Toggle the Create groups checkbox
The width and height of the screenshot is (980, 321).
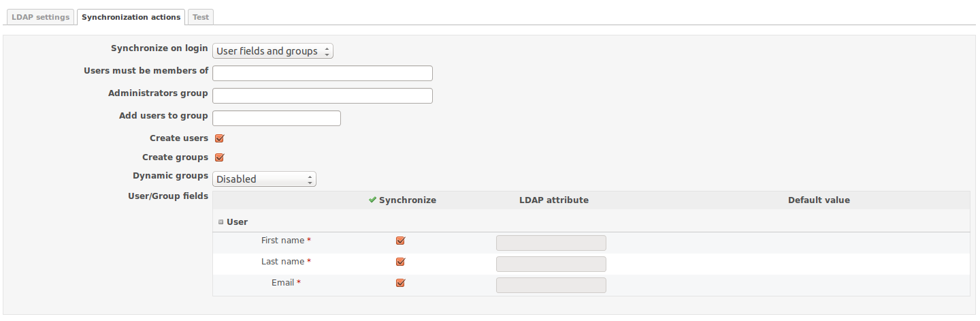[219, 157]
